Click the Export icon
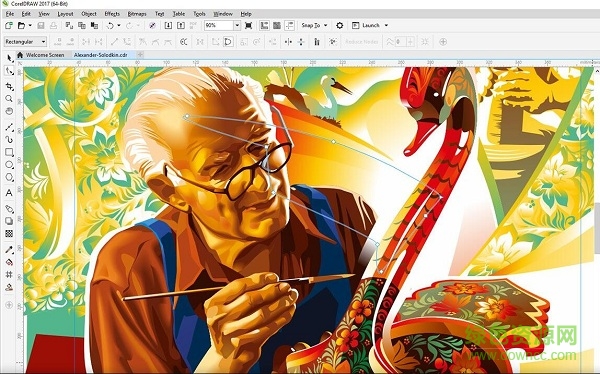Screen dimensions: 600x374 pyautogui.click(x=181, y=25)
